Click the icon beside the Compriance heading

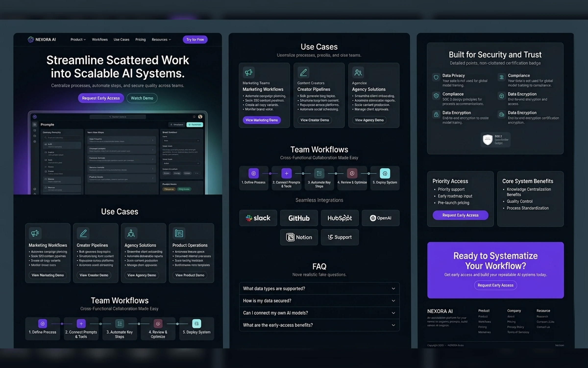(x=502, y=77)
